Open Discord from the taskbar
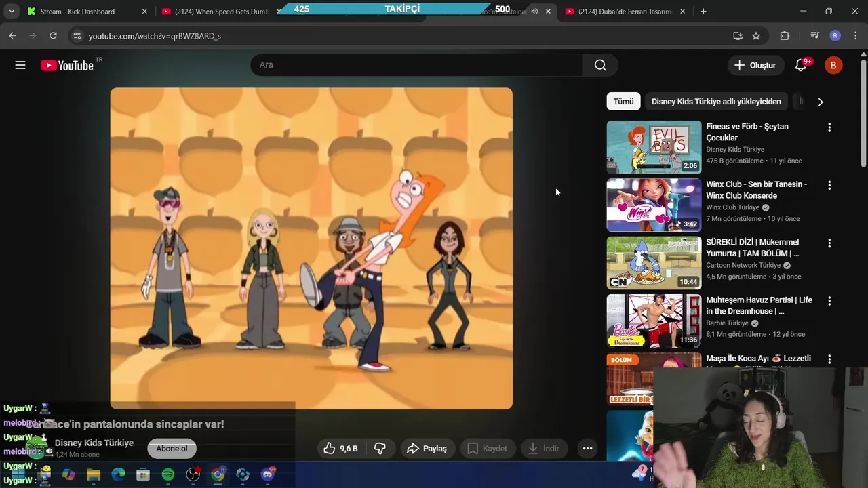 (268, 474)
